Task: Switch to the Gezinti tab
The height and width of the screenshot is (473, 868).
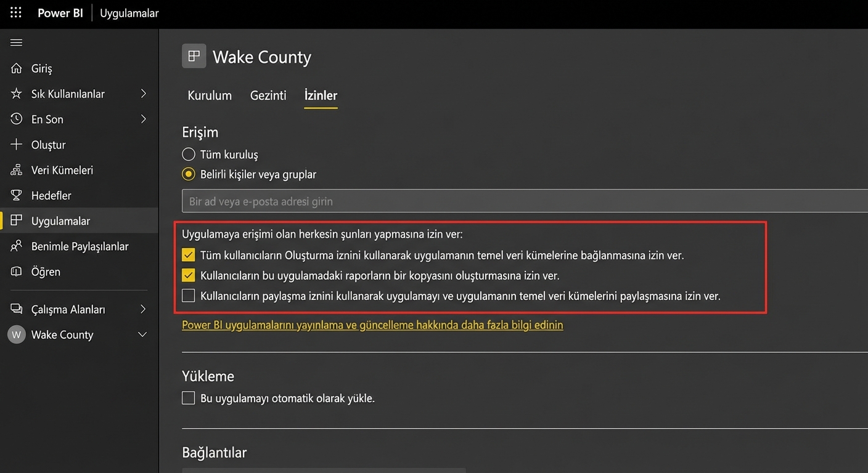Action: click(268, 95)
